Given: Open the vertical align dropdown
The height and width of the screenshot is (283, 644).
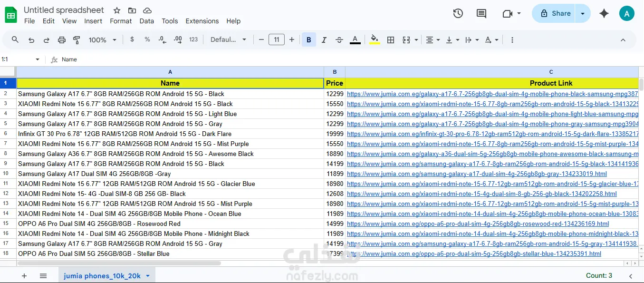Looking at the screenshot, I should tap(452, 40).
